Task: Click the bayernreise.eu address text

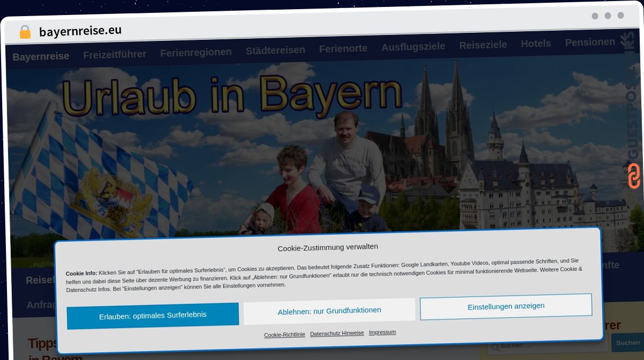Action: point(80,31)
